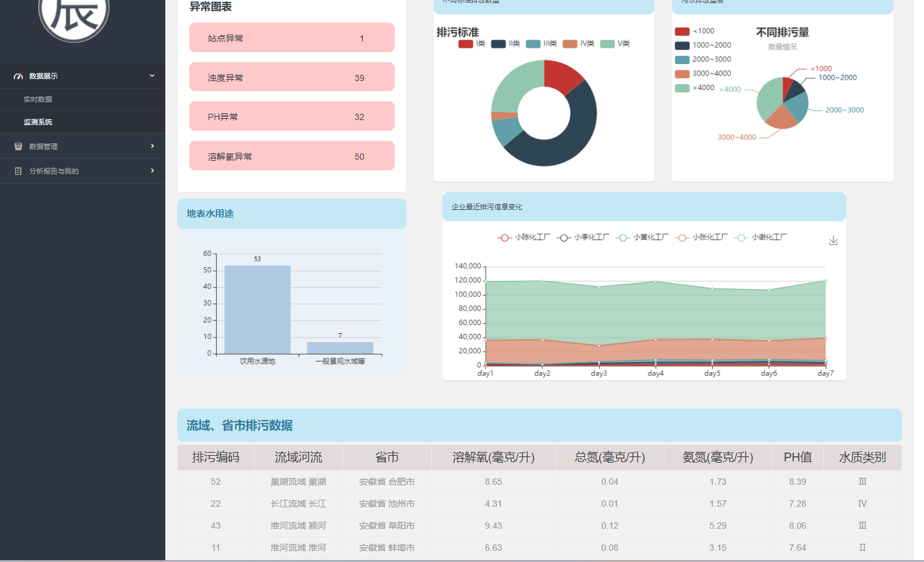This screenshot has height=562, width=924.
Task: Select the 巢湖流域 巢湖 table cell
Action: (299, 482)
